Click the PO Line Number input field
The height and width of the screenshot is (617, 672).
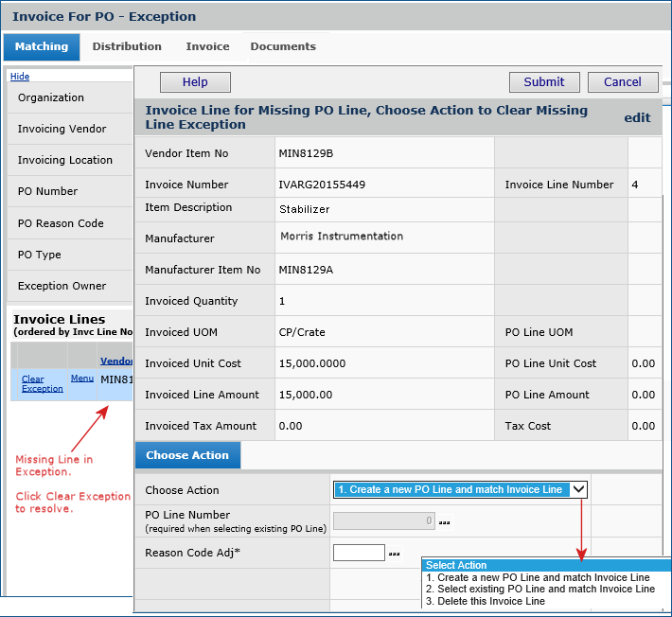coord(384,520)
